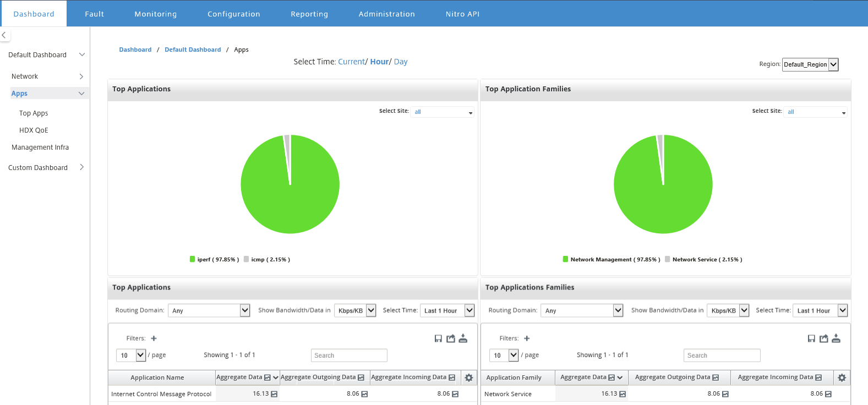Change Kbps/KB unit dropdown for Top Applications Families
The image size is (868, 405).
(x=728, y=310)
